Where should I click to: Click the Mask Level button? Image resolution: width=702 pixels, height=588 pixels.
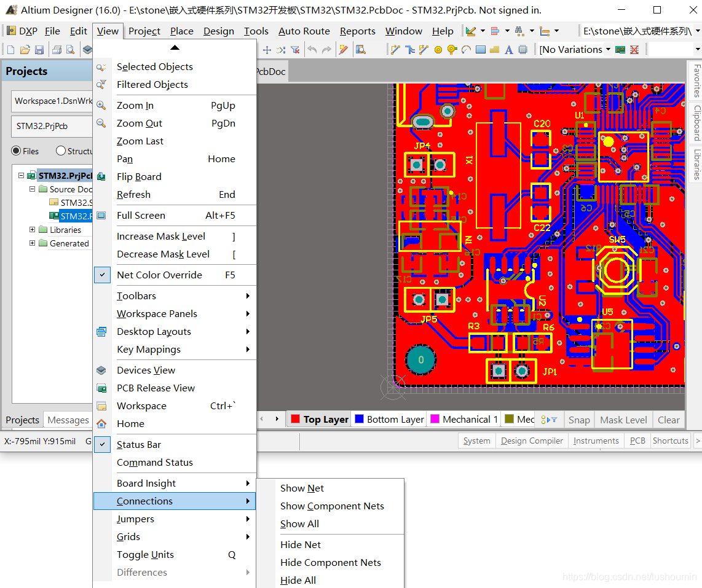pos(623,420)
